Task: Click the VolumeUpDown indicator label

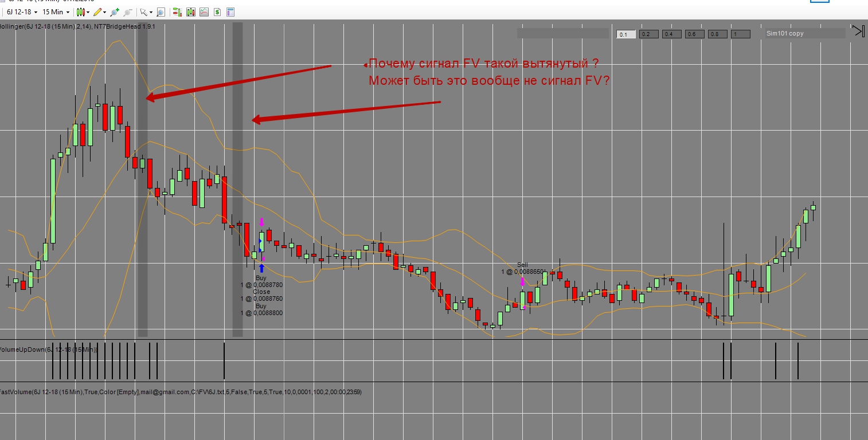Action: 49,349
